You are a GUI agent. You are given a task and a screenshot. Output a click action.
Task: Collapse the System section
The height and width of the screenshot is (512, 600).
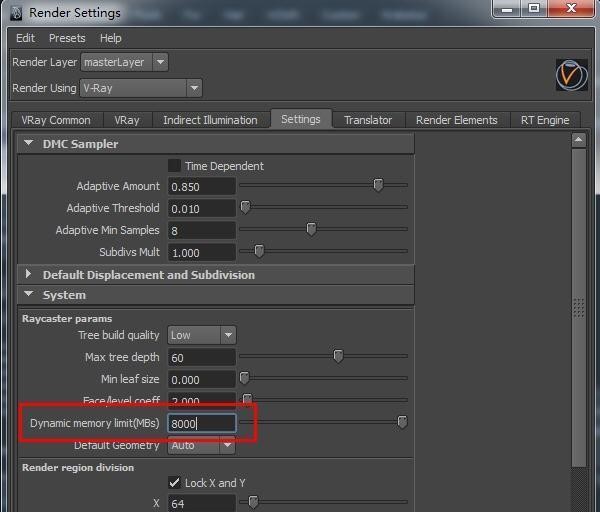[28, 295]
